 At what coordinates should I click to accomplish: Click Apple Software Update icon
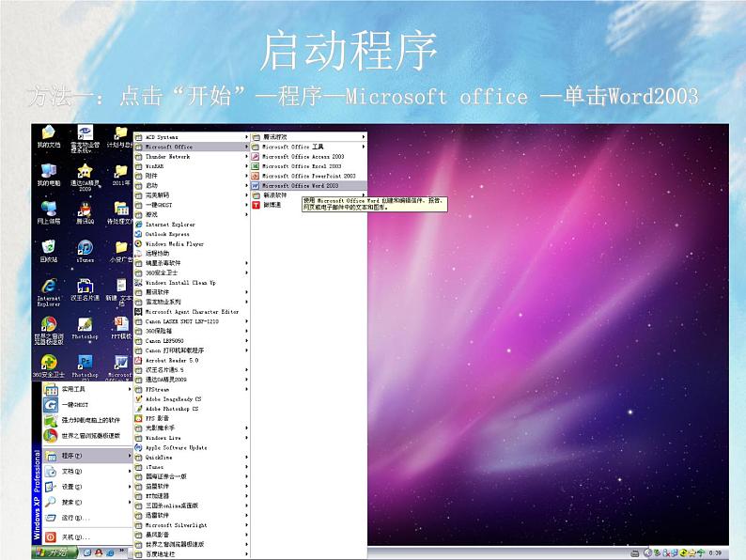coord(138,447)
